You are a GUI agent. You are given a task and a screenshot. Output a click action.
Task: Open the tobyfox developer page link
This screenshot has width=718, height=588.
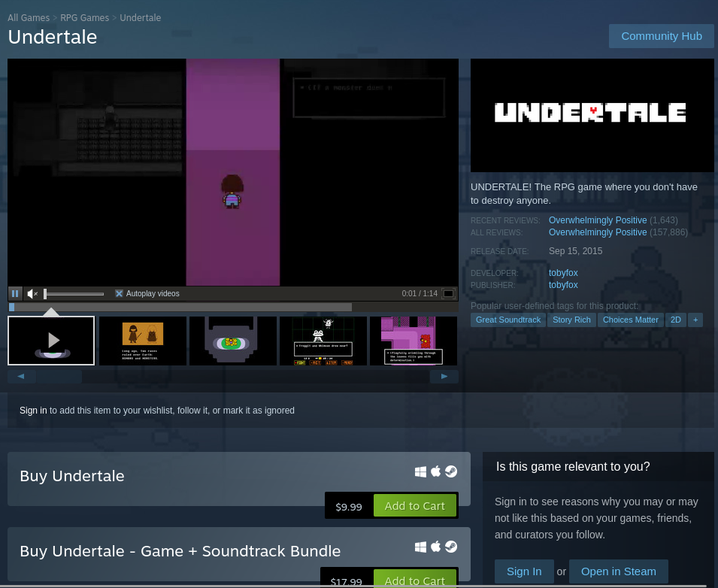[x=563, y=272]
